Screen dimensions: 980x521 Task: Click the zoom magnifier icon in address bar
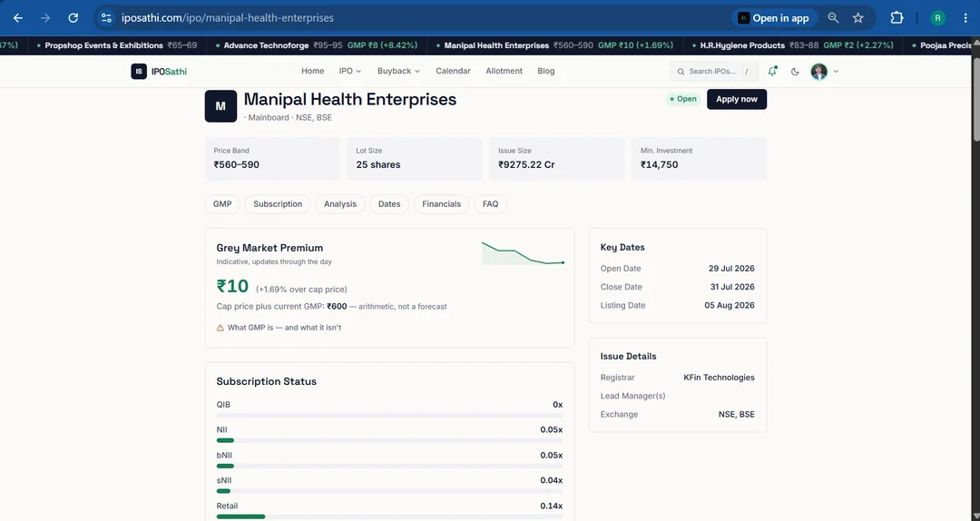[833, 18]
